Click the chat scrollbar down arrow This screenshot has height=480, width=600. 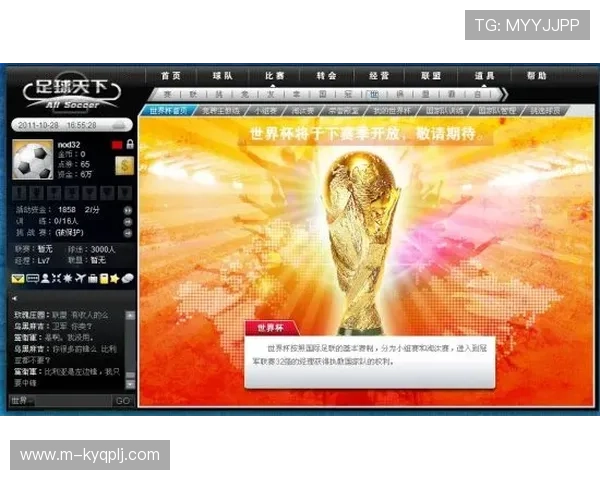[x=130, y=384]
